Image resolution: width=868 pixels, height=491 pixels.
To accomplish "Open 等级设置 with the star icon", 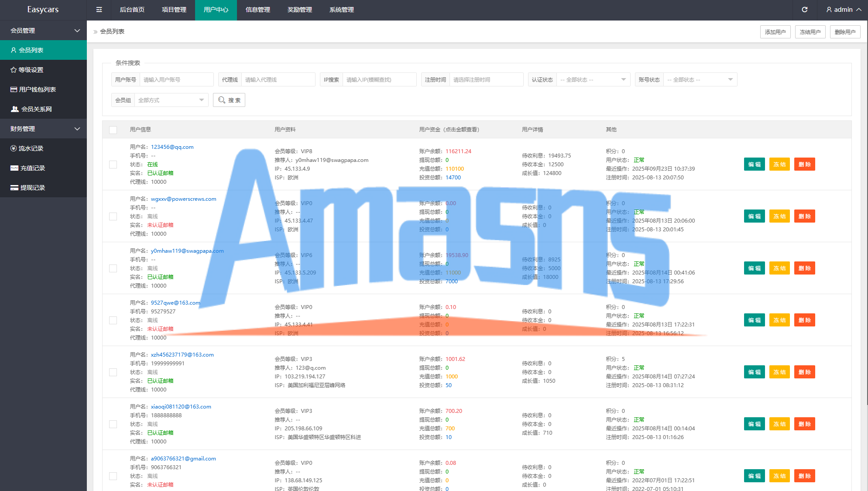I will tap(14, 70).
